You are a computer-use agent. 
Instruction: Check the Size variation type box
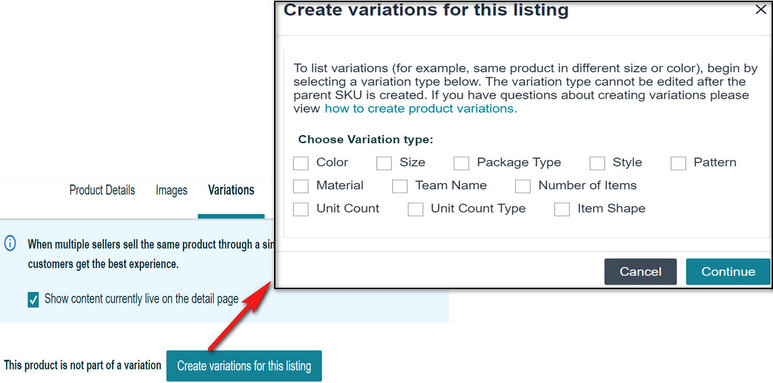click(x=384, y=163)
